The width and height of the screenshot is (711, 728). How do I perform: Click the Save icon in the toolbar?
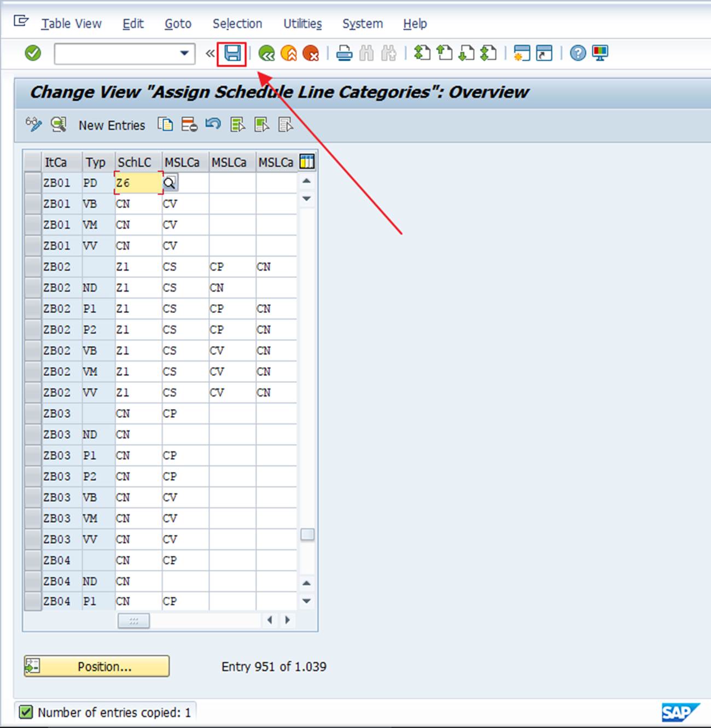point(232,54)
